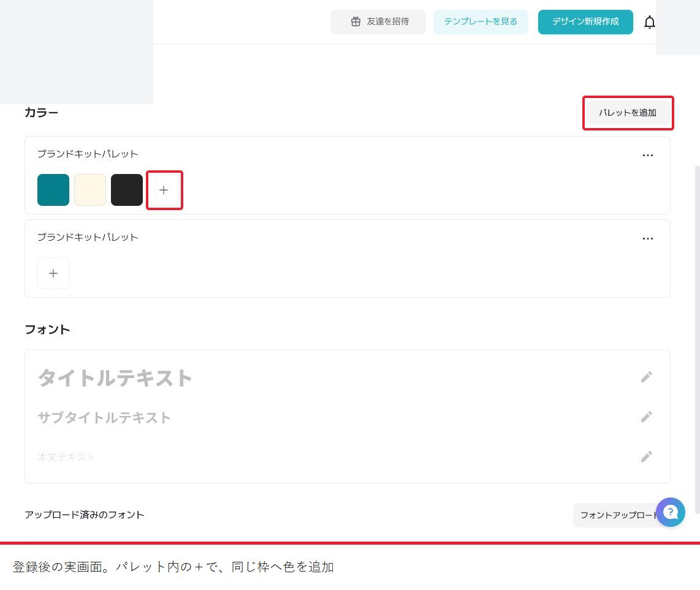700x590 pixels.
Task: Click the 友達を招待 button
Action: (378, 22)
